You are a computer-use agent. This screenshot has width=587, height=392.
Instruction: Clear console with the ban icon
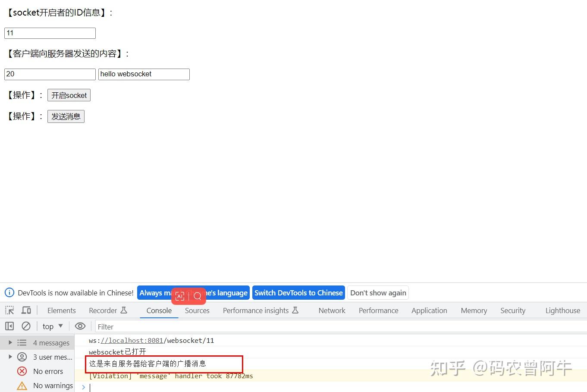(x=26, y=326)
